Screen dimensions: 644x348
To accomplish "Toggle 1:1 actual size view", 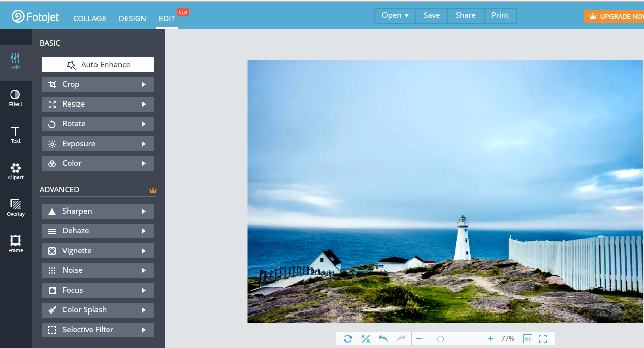I will coord(527,339).
